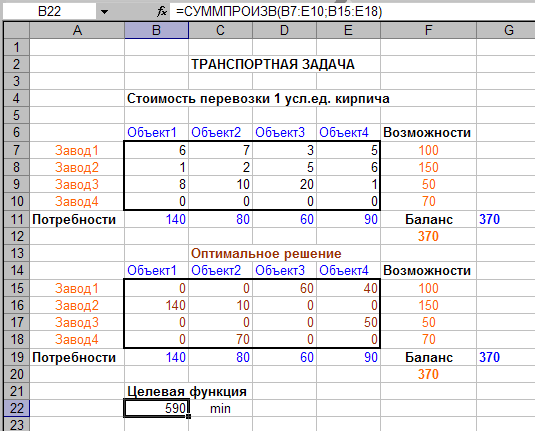Screen dimensions: 535x431
Task: Click Возможности label in row 6
Action: click(x=427, y=132)
